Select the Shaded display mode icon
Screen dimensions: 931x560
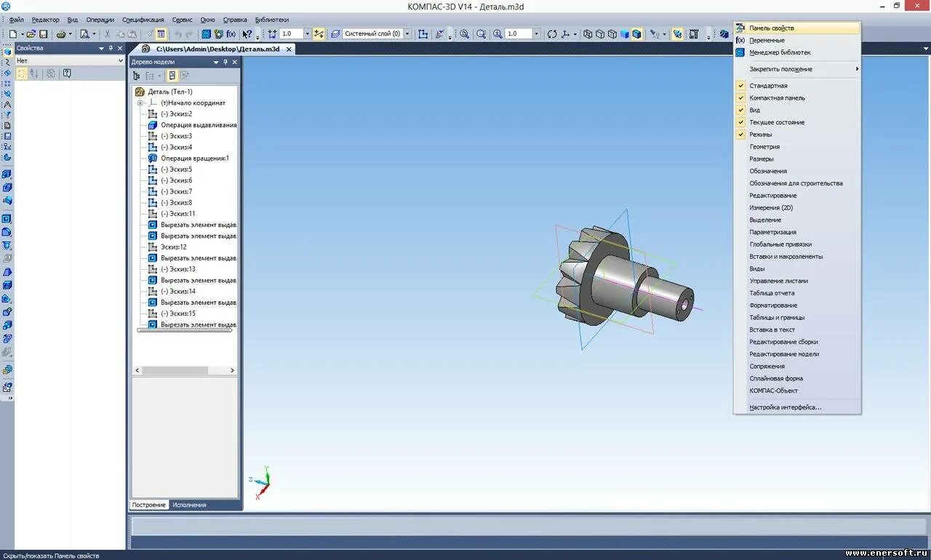tap(625, 34)
